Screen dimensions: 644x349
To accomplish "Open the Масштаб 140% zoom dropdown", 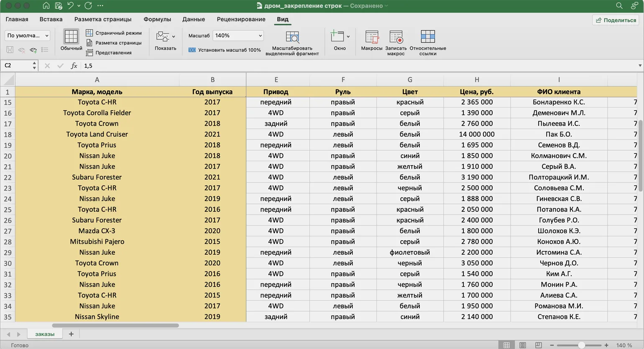I will click(260, 36).
